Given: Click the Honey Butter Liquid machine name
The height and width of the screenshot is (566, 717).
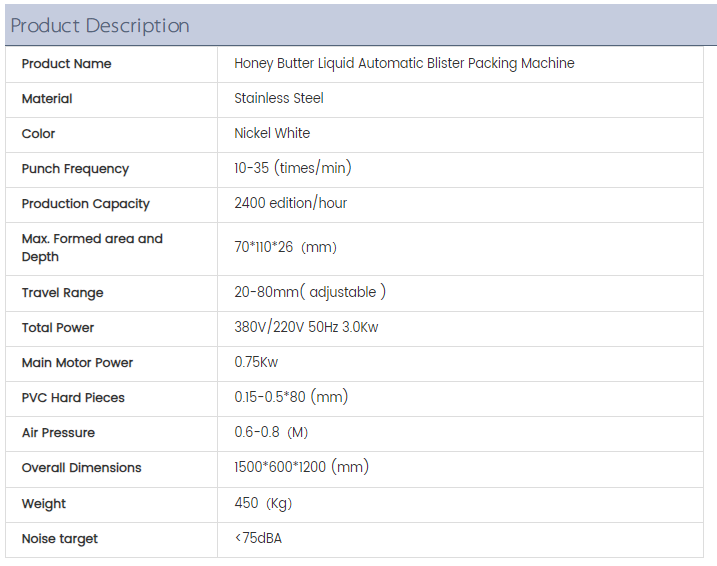Looking at the screenshot, I should click(404, 63).
